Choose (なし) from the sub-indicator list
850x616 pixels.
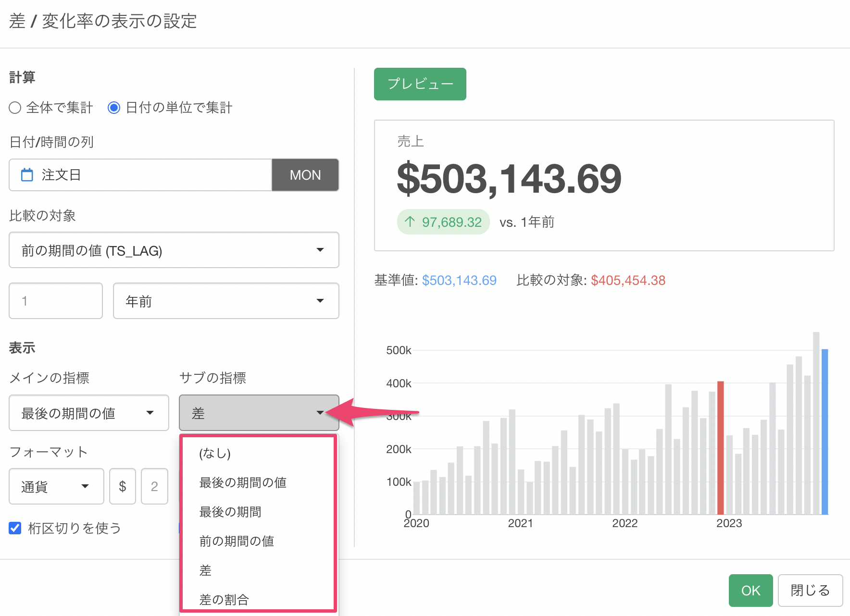click(x=215, y=453)
